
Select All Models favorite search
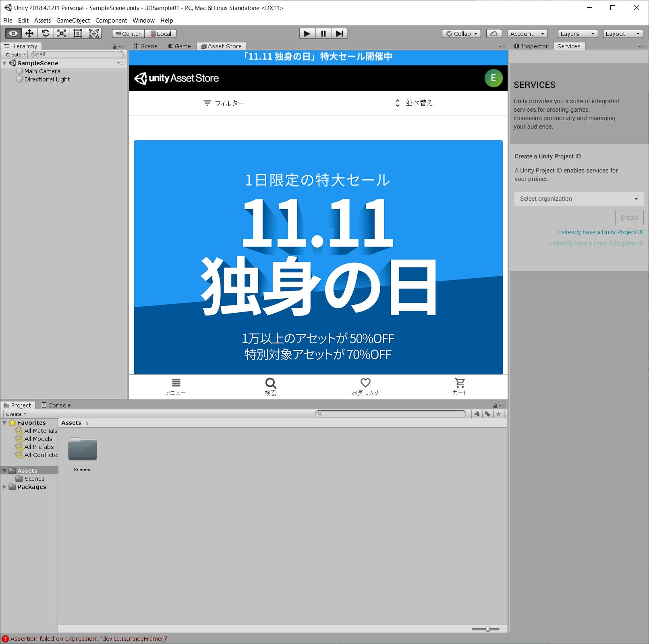tap(34, 439)
